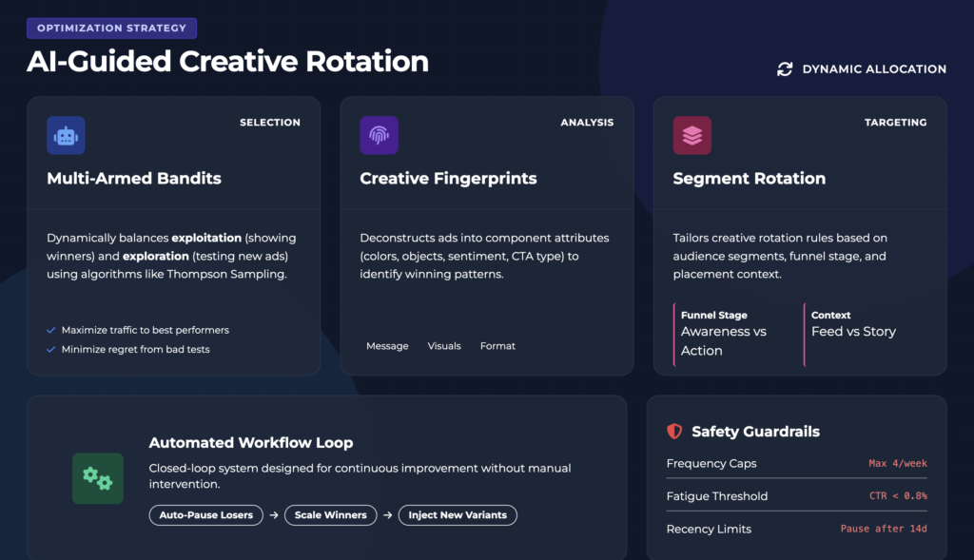Click the robot icon above Multi-Armed Bandits

click(x=66, y=136)
